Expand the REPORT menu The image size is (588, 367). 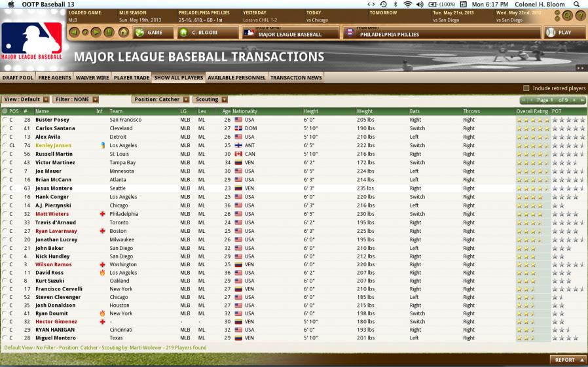coord(568,360)
